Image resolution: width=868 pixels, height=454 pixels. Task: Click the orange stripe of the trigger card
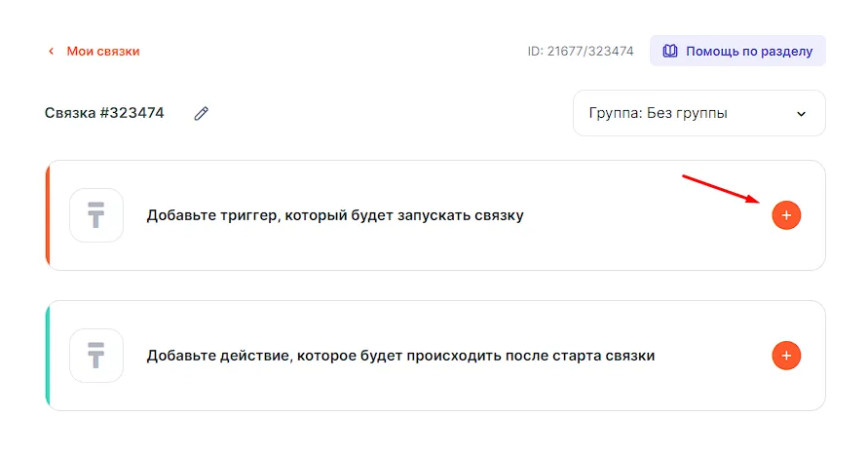tap(48, 215)
